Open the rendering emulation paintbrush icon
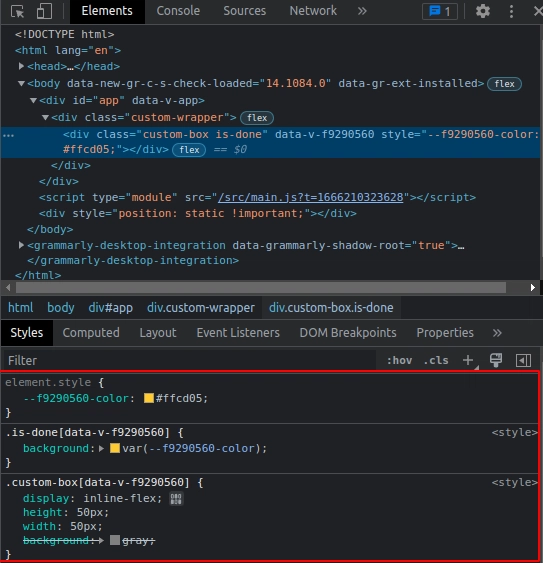This screenshot has width=543, height=563. (496, 360)
